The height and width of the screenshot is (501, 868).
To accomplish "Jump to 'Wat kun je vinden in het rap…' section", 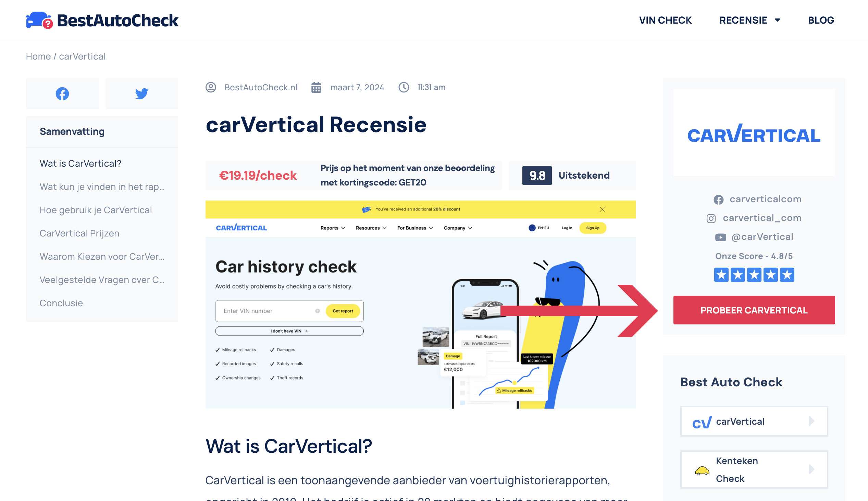I will coord(102,187).
